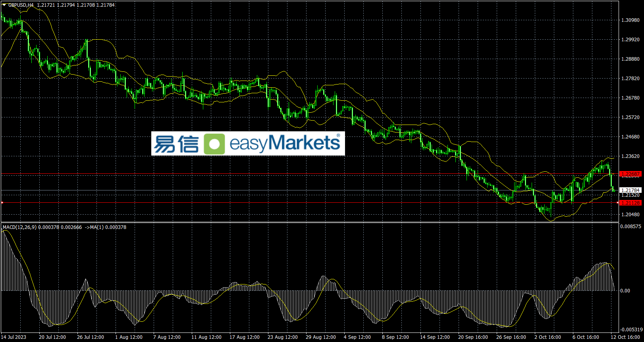Click the 1.23620 price axis label
The height and width of the screenshot is (342, 644).
coord(631,156)
